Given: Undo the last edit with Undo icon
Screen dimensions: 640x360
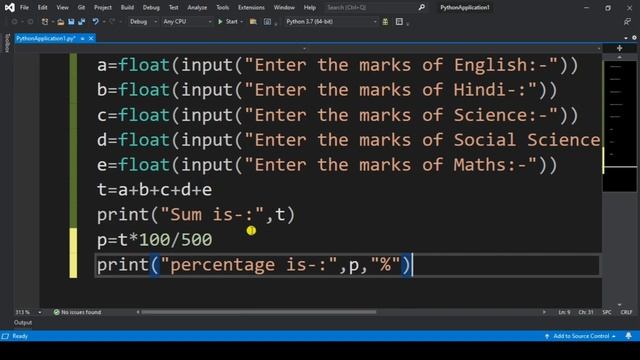Looking at the screenshot, I should click(95, 22).
